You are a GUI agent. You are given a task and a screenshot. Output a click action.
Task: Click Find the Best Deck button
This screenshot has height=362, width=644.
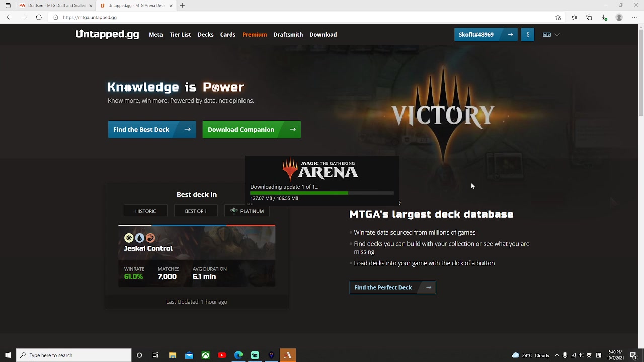[152, 130]
